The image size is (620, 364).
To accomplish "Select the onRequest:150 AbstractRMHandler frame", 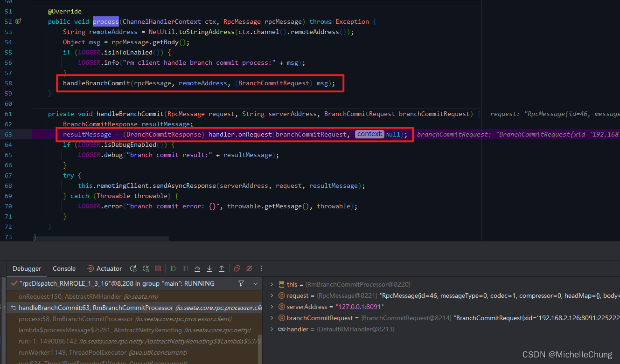I will (134, 296).
